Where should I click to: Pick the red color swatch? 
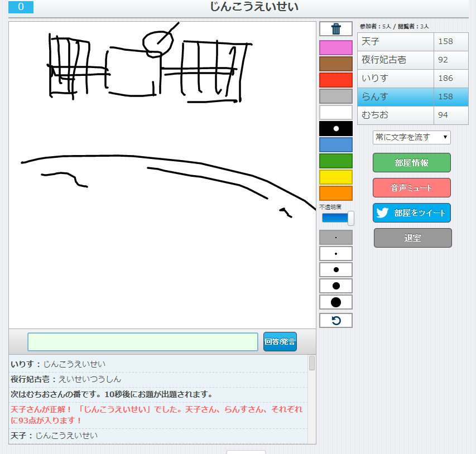coord(336,80)
